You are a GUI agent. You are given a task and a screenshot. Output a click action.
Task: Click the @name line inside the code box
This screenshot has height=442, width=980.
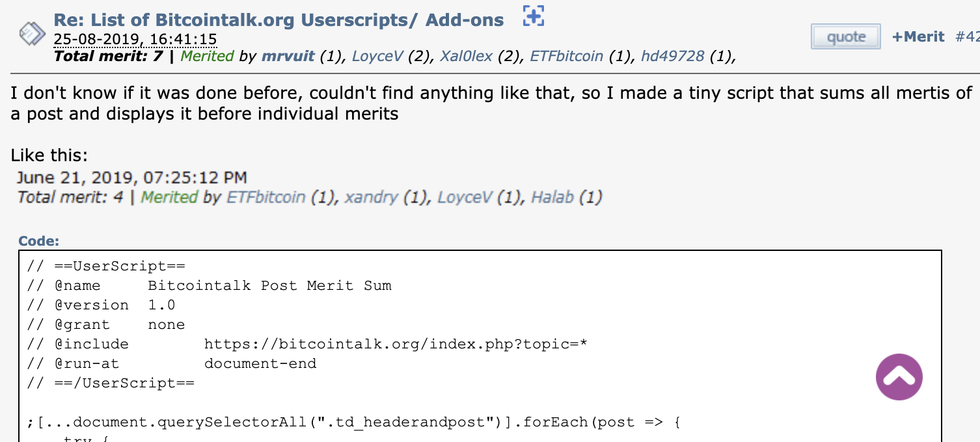click(x=210, y=285)
